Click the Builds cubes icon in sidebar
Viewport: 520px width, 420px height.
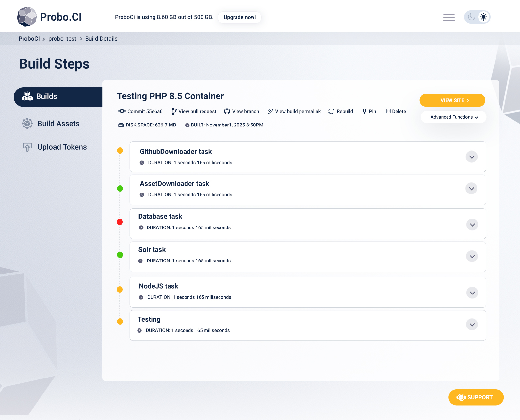(27, 96)
